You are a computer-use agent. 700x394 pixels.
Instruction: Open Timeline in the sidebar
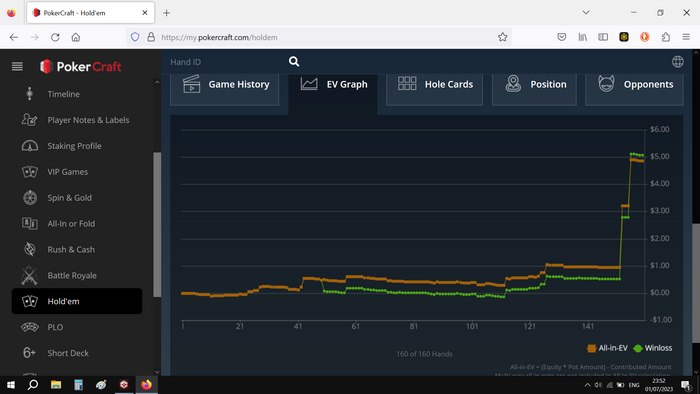tap(64, 94)
